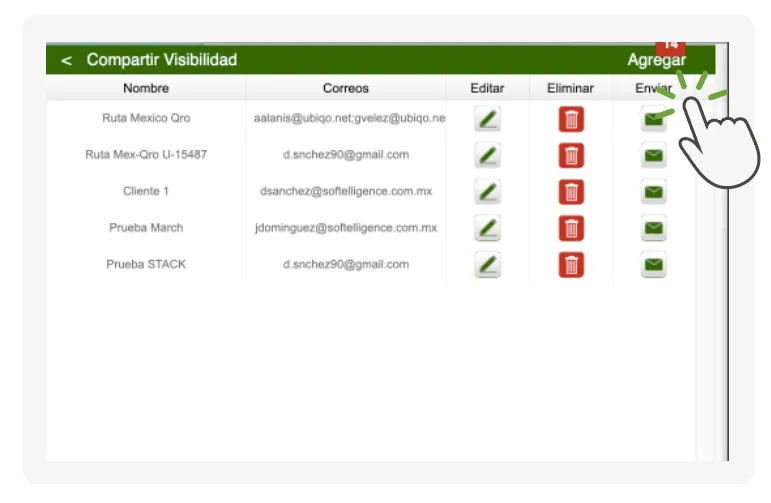Go back using the < arrow

tap(66, 60)
